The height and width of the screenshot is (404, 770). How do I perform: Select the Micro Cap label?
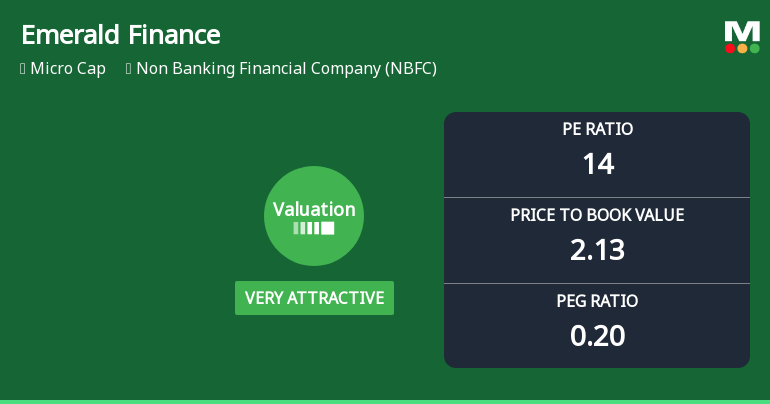(x=68, y=69)
